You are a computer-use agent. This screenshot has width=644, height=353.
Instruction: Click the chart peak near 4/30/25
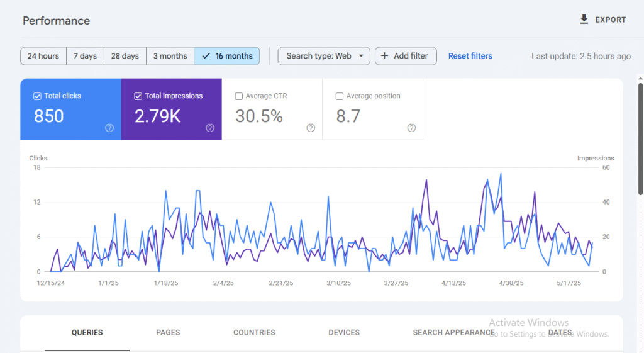tap(501, 174)
